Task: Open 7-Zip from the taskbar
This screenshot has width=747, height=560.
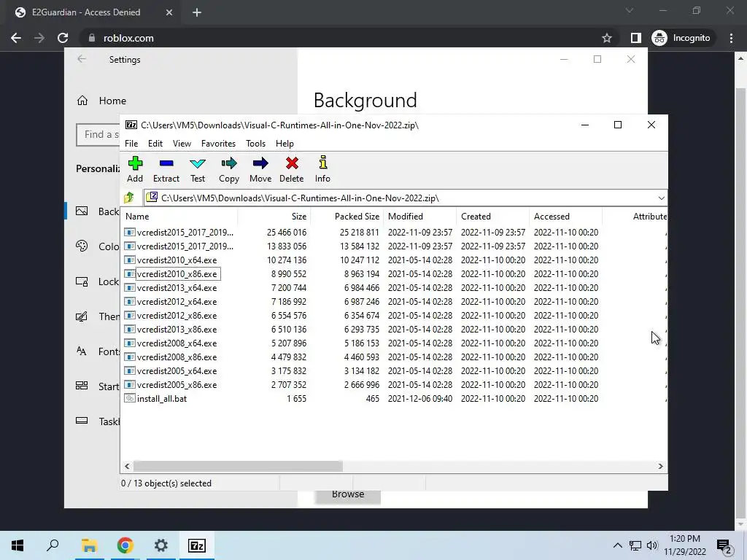Action: [197, 545]
